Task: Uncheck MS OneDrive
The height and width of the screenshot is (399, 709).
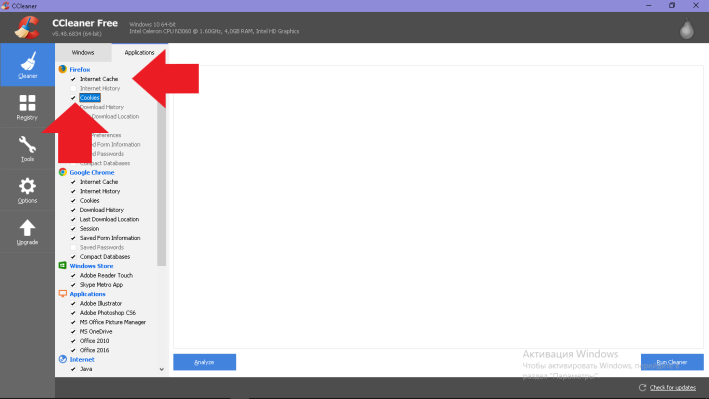Action: 73,332
